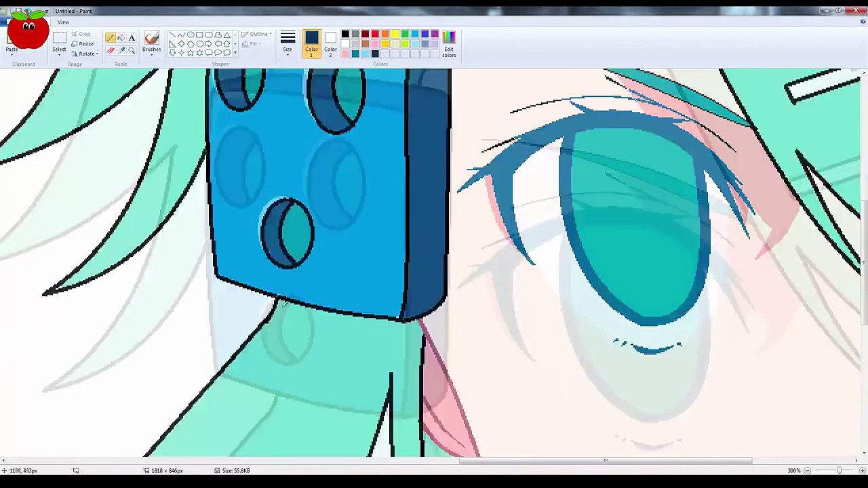Click the Resize button

point(82,44)
